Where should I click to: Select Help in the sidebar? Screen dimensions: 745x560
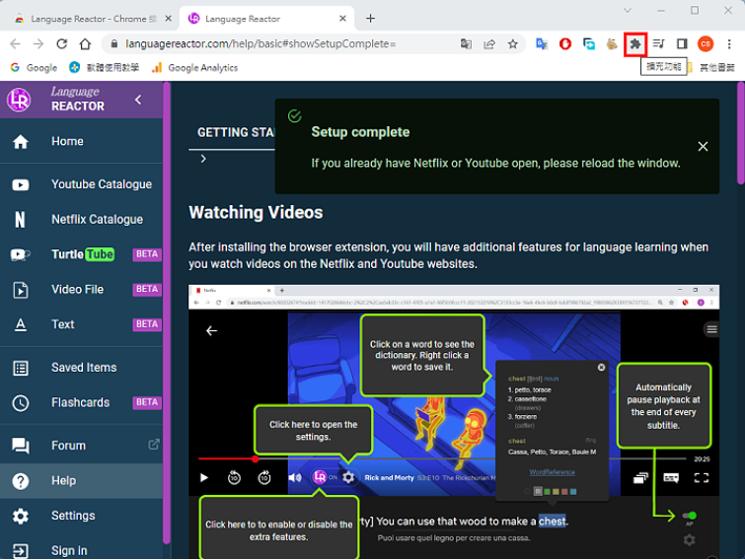pyautogui.click(x=81, y=481)
